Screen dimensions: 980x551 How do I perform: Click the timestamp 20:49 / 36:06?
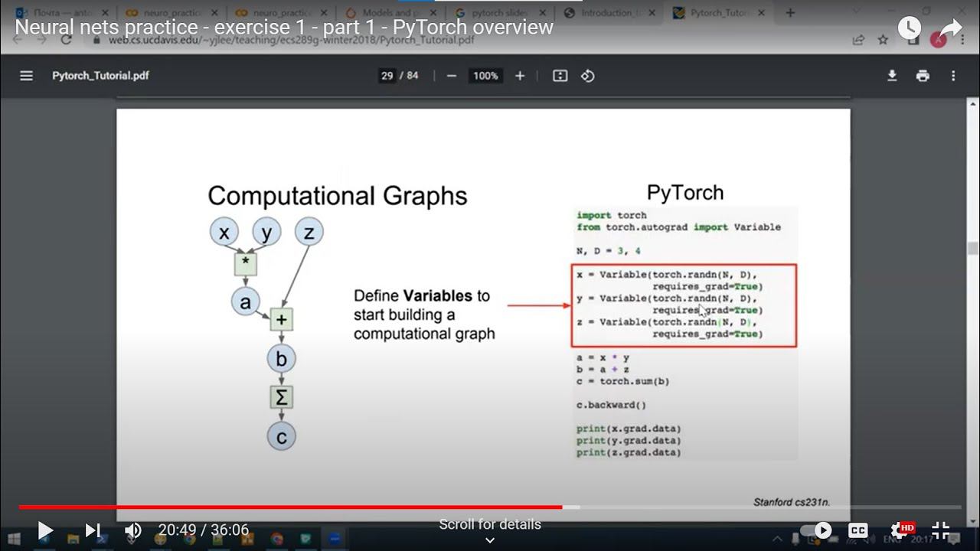[x=204, y=530]
